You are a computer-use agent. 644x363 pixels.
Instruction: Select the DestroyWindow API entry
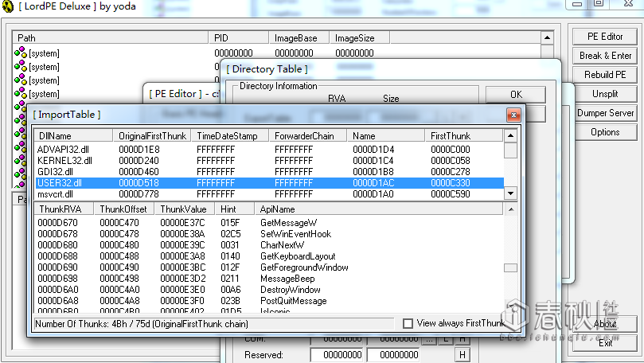coord(269,290)
